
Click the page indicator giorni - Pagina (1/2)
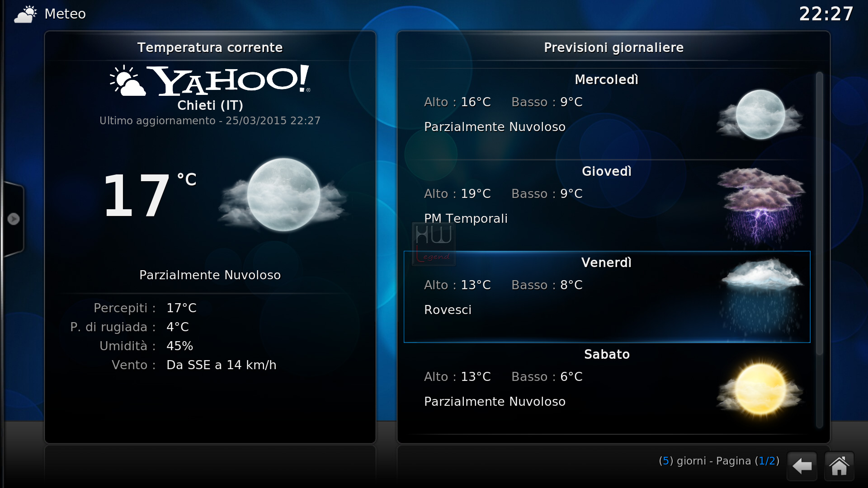click(x=719, y=461)
